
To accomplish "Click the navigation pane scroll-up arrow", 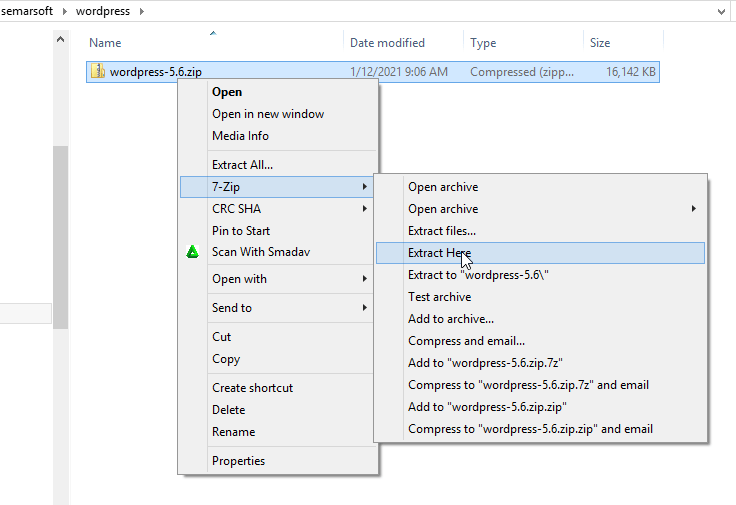I will [61, 39].
